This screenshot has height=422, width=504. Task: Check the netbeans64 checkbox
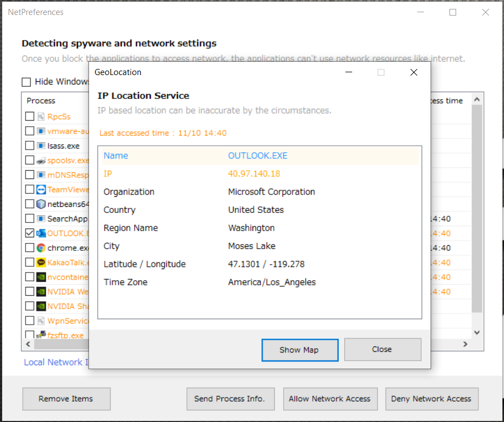coord(29,204)
